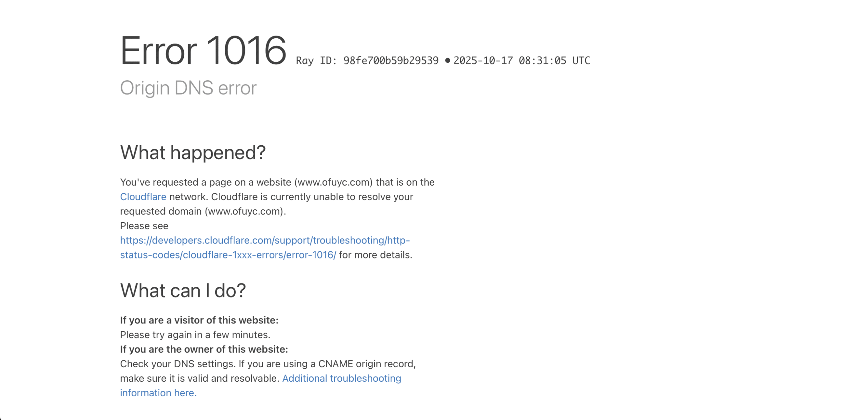Click the What can I do? heading
The height and width of the screenshot is (420, 868).
click(x=183, y=291)
